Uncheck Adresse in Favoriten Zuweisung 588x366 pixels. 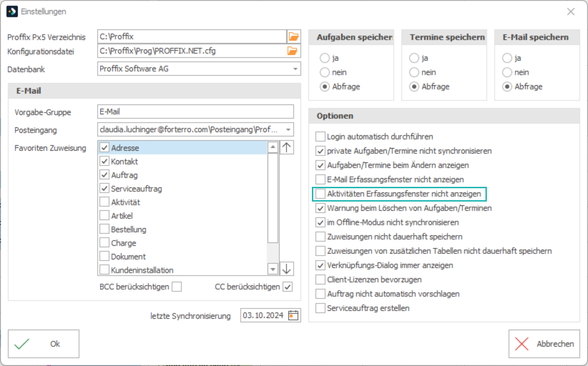click(104, 148)
